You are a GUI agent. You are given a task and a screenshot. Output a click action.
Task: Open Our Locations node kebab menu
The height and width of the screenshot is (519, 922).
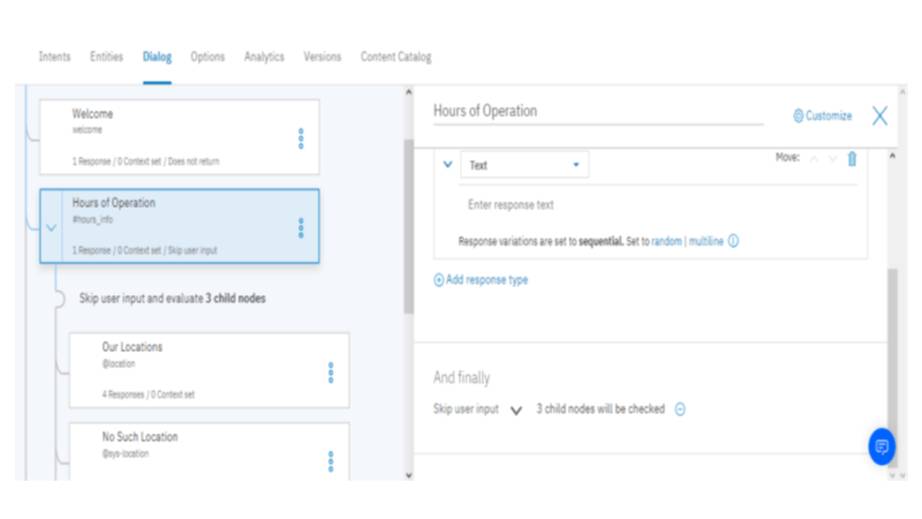tap(331, 373)
